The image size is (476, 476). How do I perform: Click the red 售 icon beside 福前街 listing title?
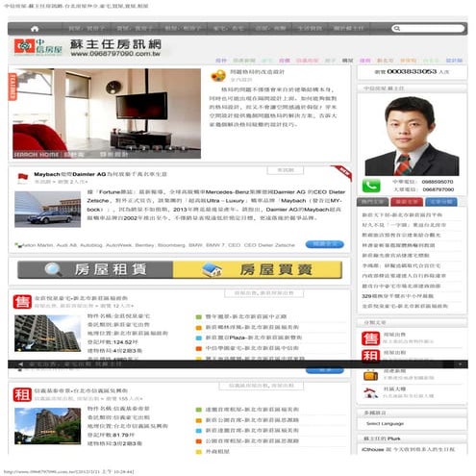click(x=22, y=302)
